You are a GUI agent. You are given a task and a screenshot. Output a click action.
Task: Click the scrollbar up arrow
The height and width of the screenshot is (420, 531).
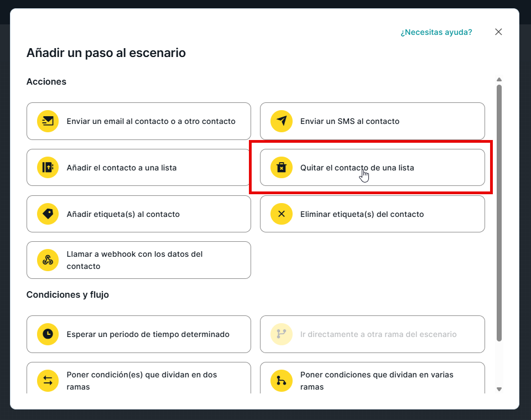[x=499, y=80]
